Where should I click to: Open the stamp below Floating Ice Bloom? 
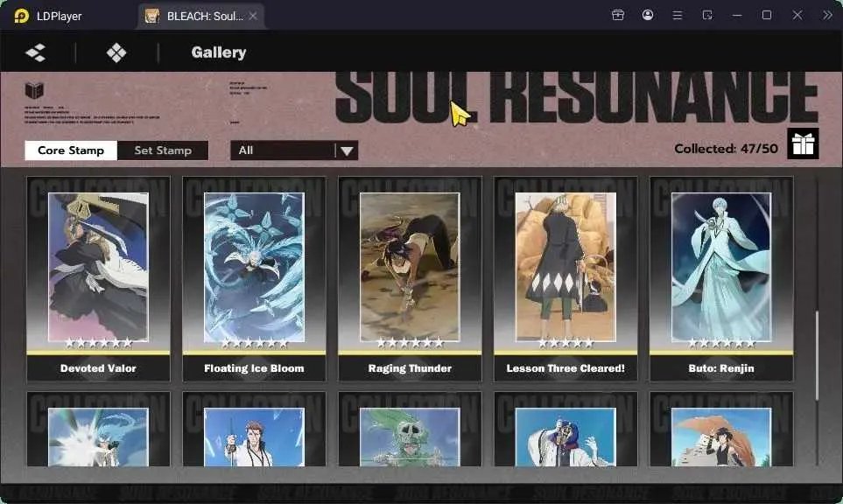pos(254,430)
